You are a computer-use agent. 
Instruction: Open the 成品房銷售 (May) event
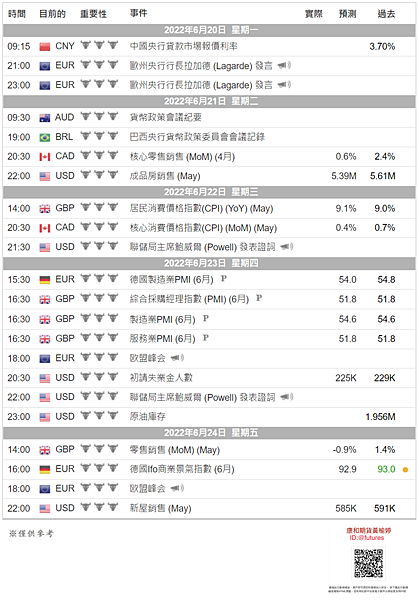[165, 176]
